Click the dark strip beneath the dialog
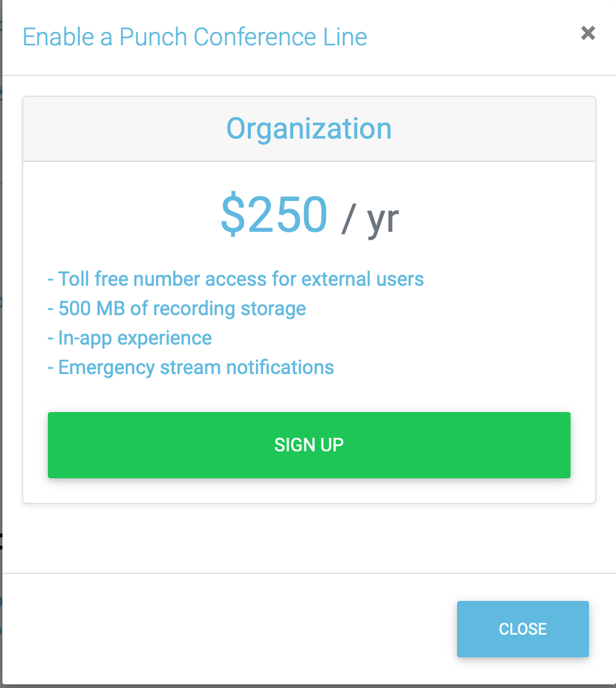Viewport: 616px width, 688px height. click(x=307, y=686)
